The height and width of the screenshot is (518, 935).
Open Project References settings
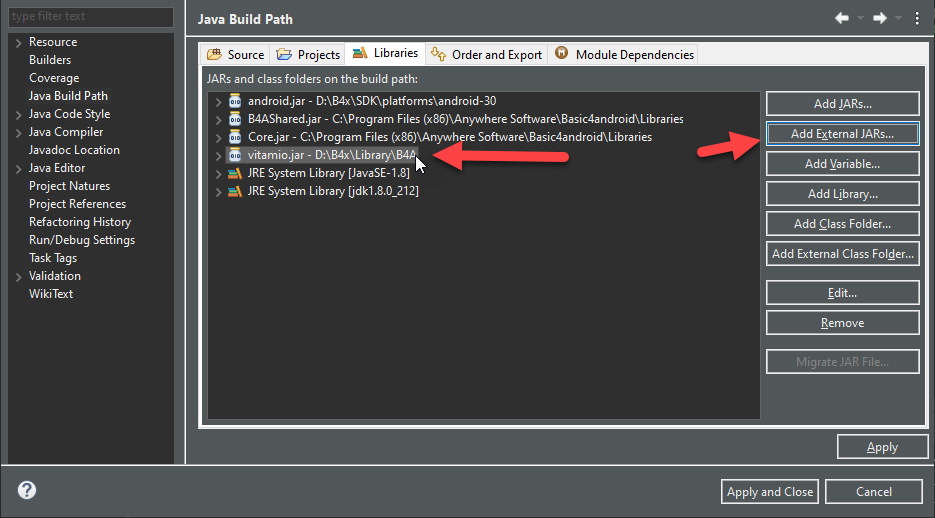[78, 204]
